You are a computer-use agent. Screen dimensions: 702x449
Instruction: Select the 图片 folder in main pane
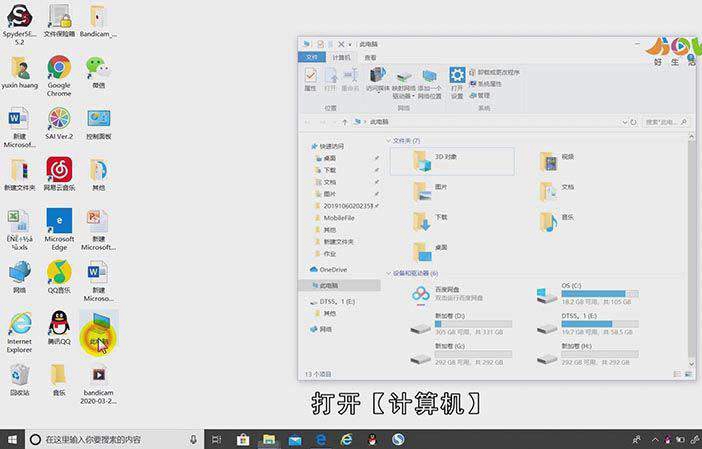point(430,191)
